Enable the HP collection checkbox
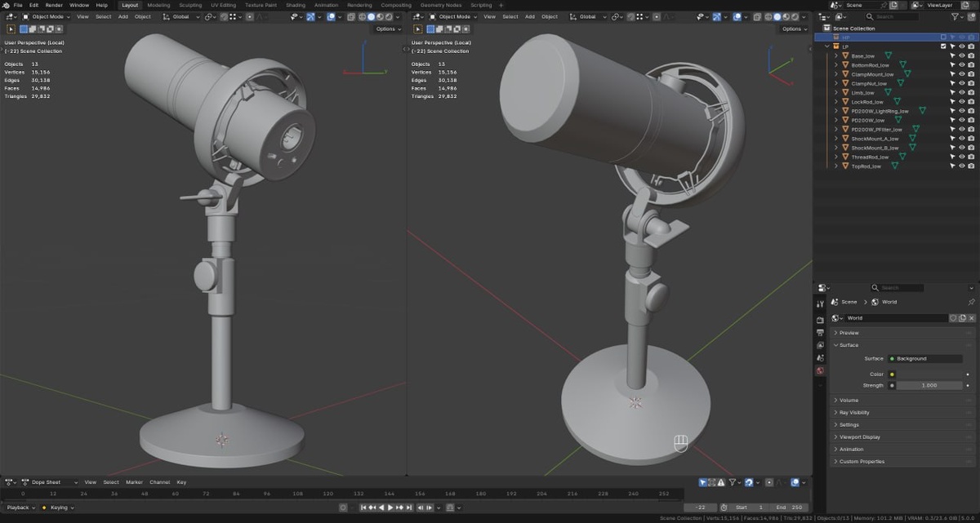 pyautogui.click(x=943, y=38)
